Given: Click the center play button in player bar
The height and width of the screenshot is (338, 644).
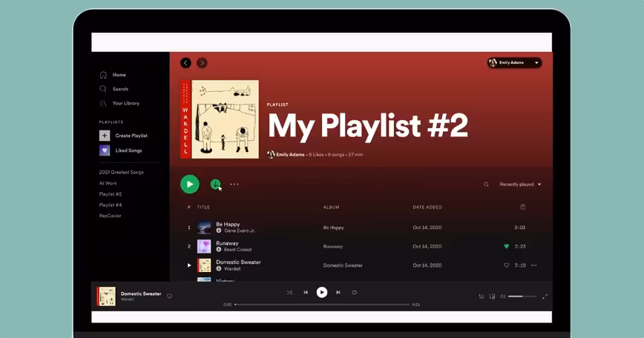Looking at the screenshot, I should 322,293.
